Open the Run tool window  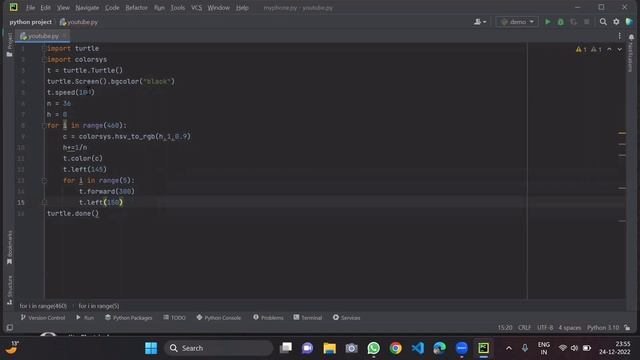[85, 318]
